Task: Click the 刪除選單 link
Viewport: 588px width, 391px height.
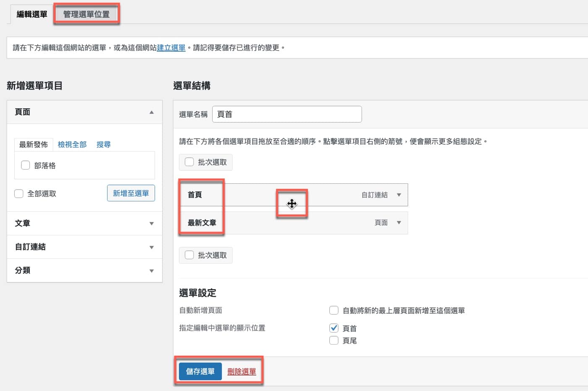Action: pos(241,372)
